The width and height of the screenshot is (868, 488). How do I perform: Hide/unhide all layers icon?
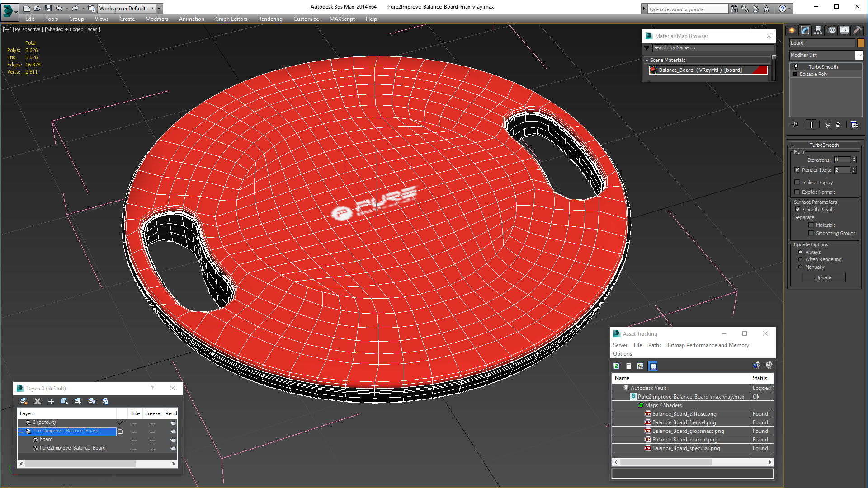click(x=92, y=401)
